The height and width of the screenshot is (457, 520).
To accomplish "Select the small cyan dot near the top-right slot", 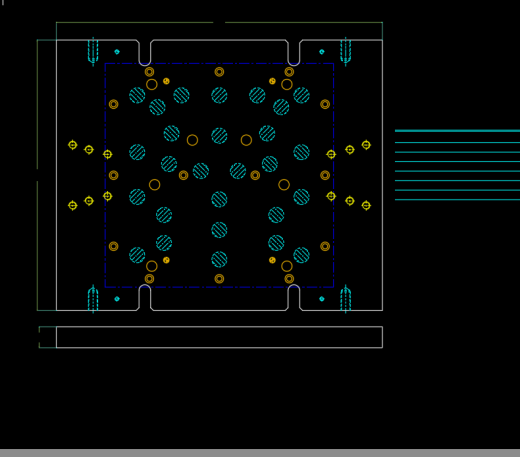I will tap(322, 52).
